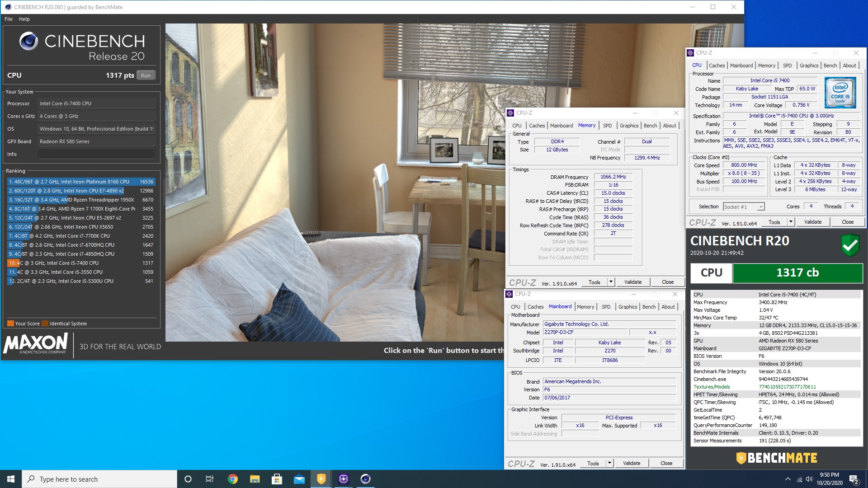Open the Mail app from the taskbar
Image resolution: width=868 pixels, height=488 pixels.
pos(299,479)
